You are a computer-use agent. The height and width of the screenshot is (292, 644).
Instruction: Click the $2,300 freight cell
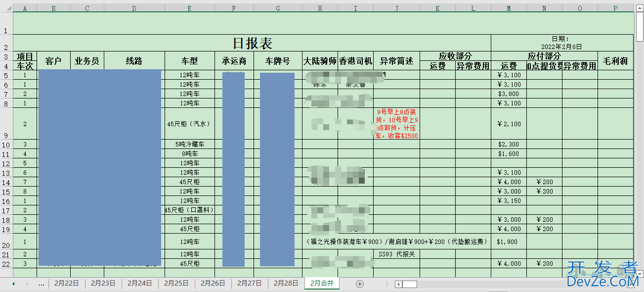point(509,145)
